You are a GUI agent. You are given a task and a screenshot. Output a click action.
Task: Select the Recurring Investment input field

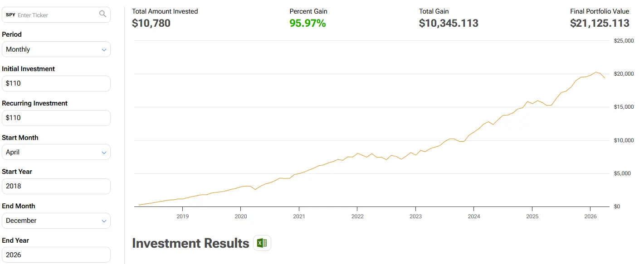56,118
